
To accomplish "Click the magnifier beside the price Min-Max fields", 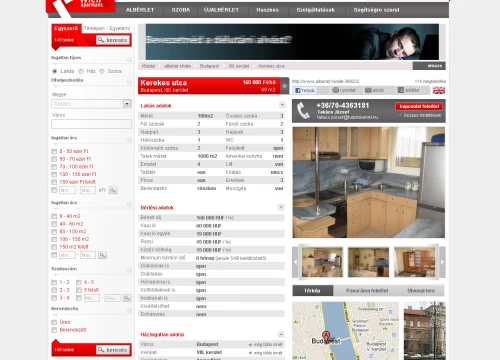I will tap(113, 190).
